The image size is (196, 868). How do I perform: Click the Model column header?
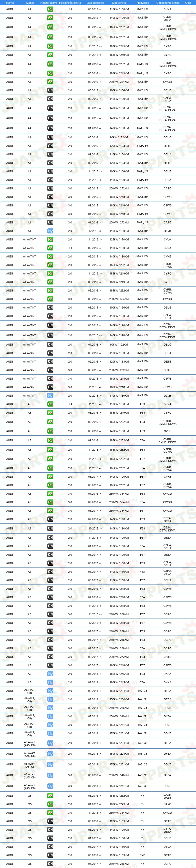[x=30, y=3]
